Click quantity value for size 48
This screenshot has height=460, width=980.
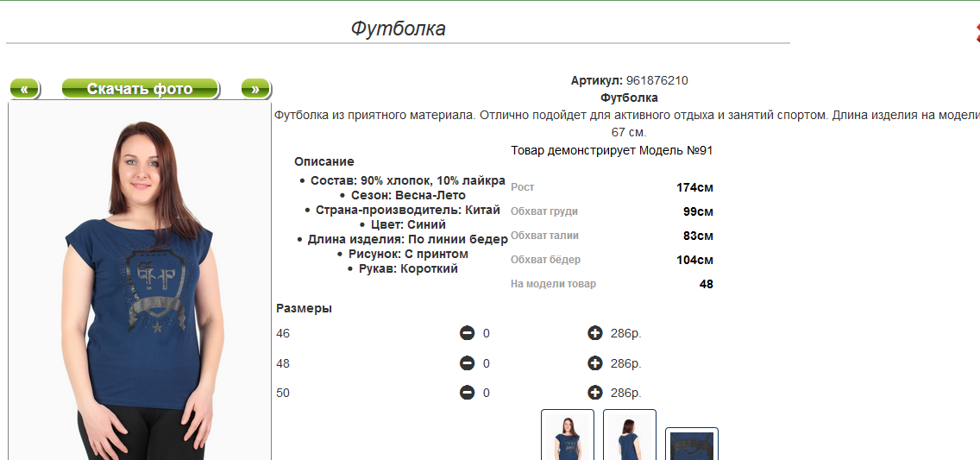coord(487,364)
